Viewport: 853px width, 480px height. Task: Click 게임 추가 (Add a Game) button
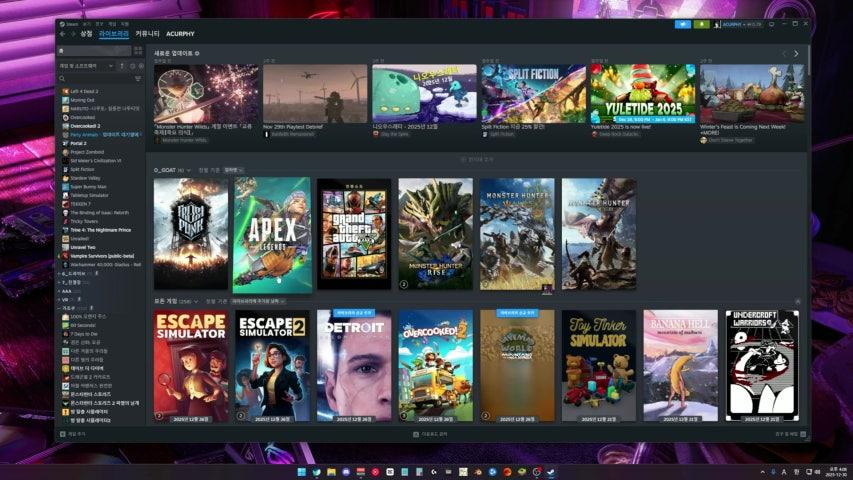[73, 434]
